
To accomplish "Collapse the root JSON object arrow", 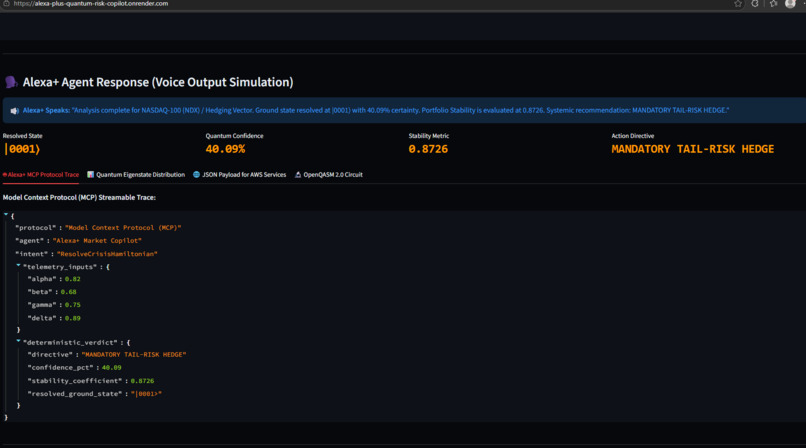I will tap(6, 215).
